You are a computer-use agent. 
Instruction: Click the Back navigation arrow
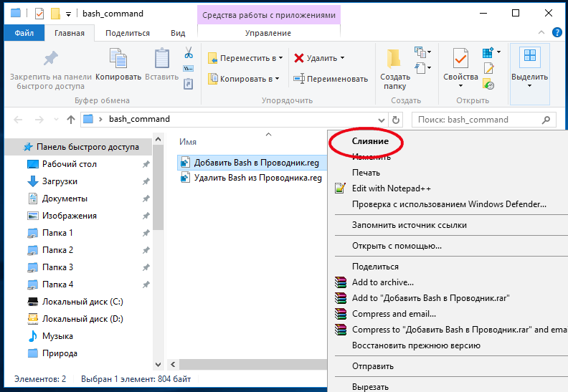point(18,120)
